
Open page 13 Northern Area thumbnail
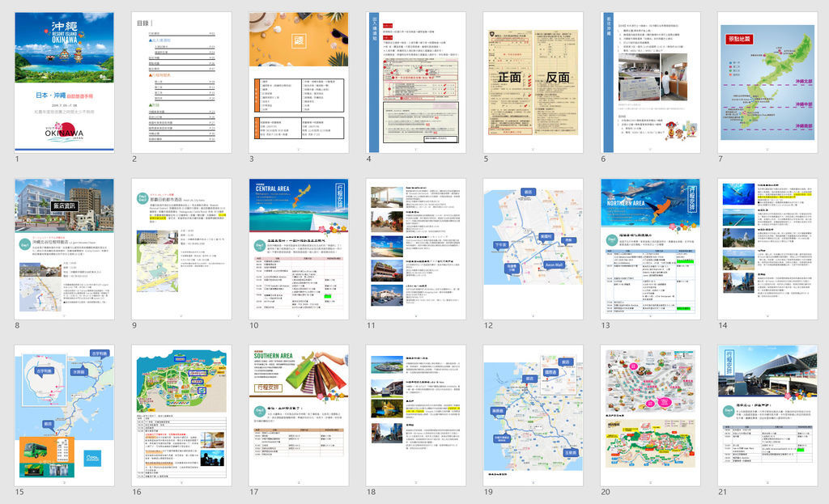point(650,249)
